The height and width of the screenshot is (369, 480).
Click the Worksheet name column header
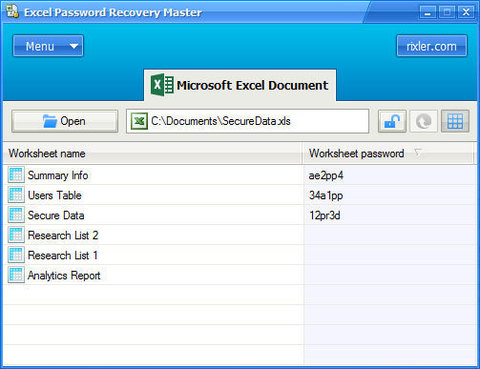point(153,154)
